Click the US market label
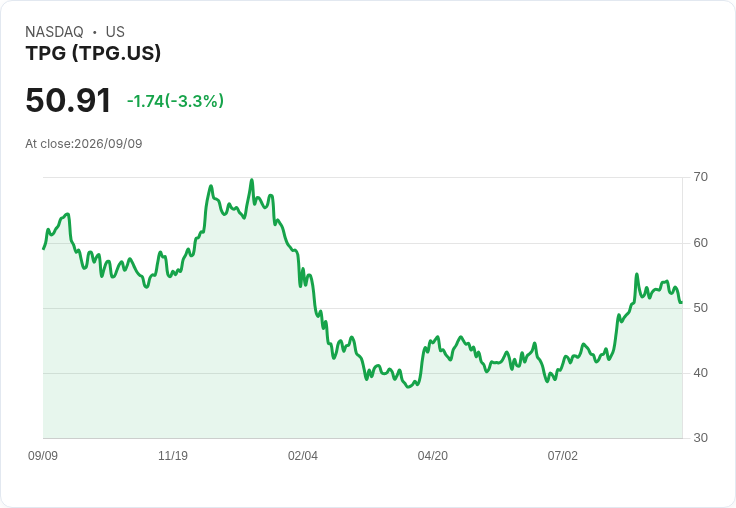 click(x=115, y=31)
